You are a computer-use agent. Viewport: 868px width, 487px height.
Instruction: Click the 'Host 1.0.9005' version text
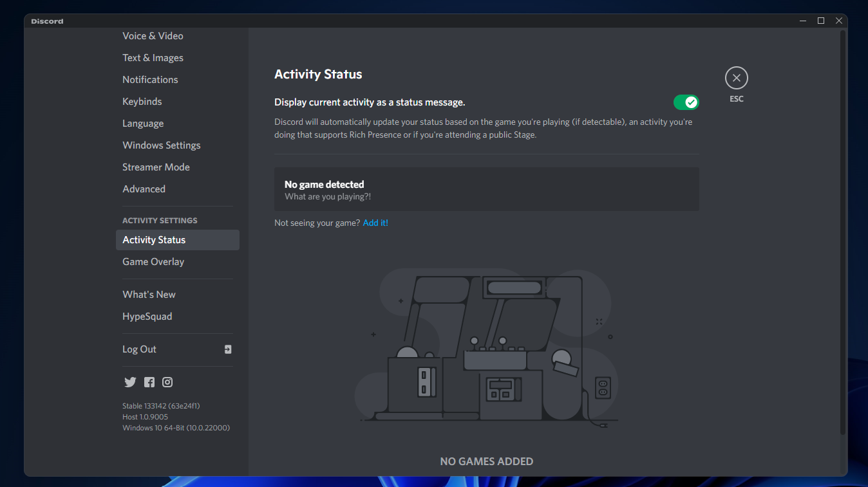(x=146, y=417)
